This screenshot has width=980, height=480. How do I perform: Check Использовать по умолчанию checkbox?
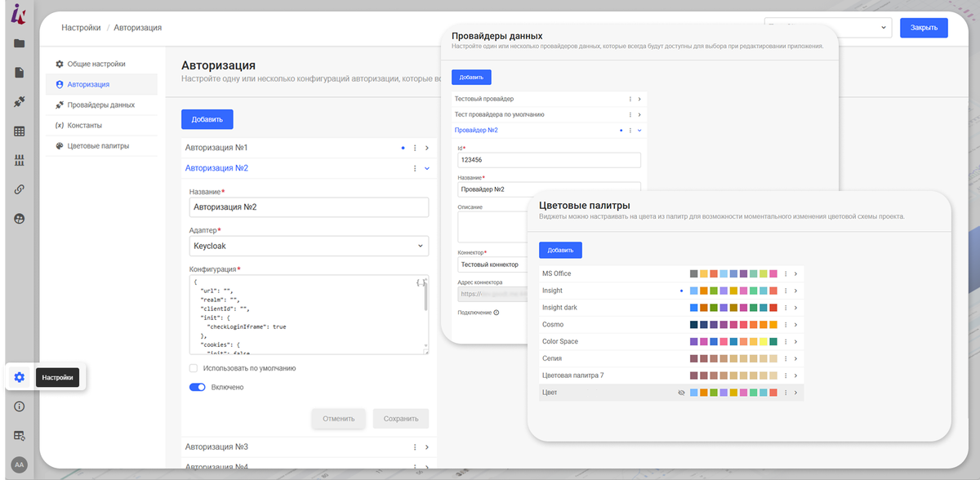tap(194, 368)
